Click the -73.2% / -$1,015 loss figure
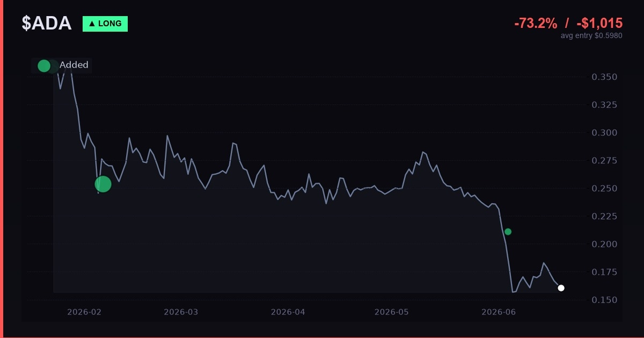The height and width of the screenshot is (338, 644). [x=568, y=23]
